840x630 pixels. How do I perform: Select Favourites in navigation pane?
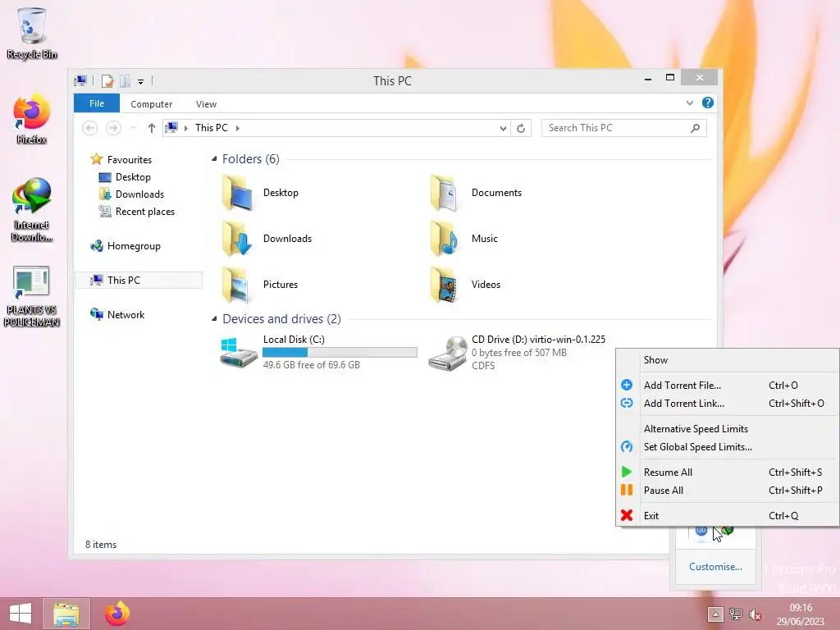tap(121, 160)
